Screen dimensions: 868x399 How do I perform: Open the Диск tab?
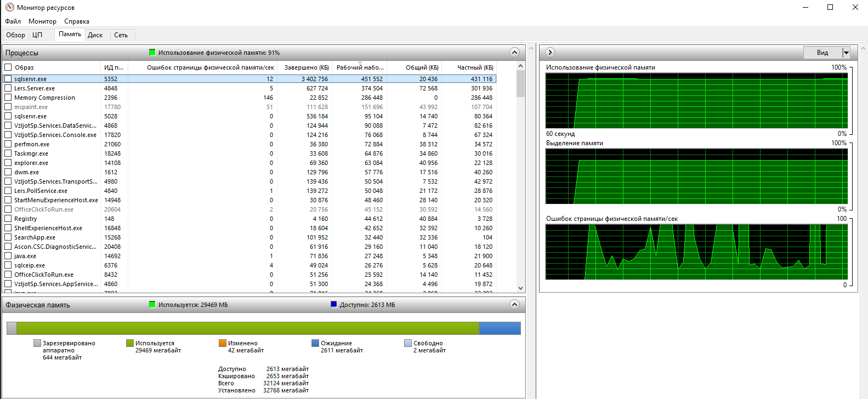coord(95,35)
